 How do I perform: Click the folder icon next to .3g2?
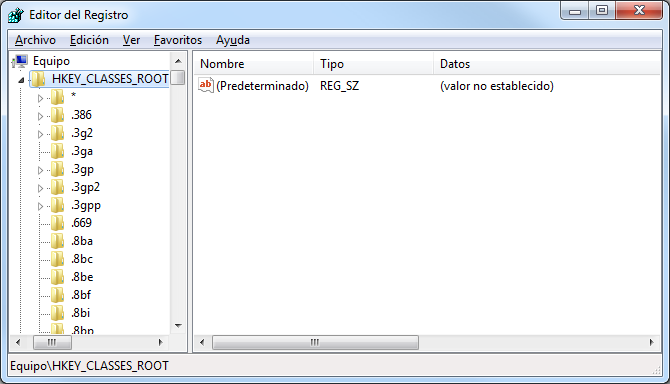click(57, 133)
